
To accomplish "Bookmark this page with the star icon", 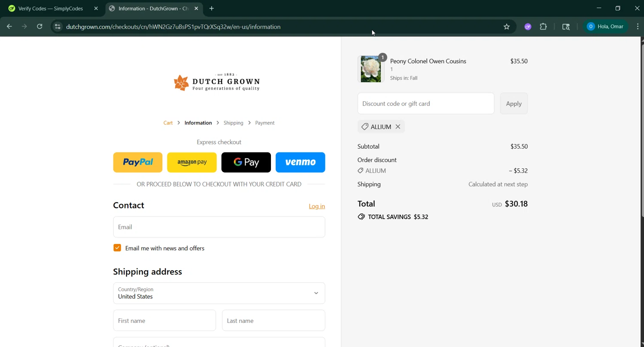I will (507, 27).
